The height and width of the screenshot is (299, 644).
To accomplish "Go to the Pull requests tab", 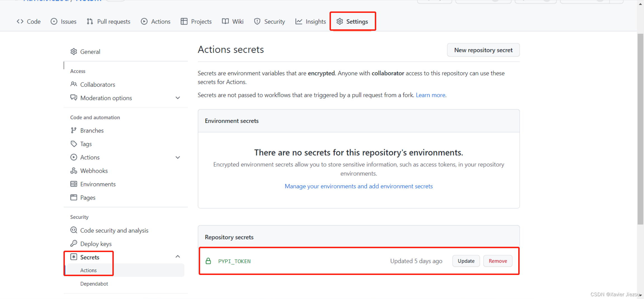I will click(x=108, y=22).
